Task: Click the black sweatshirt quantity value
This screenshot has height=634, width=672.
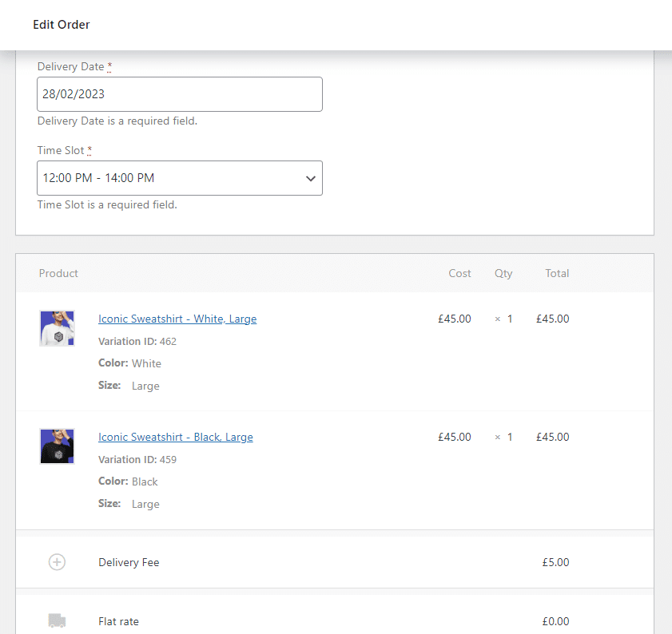Action: (x=509, y=437)
